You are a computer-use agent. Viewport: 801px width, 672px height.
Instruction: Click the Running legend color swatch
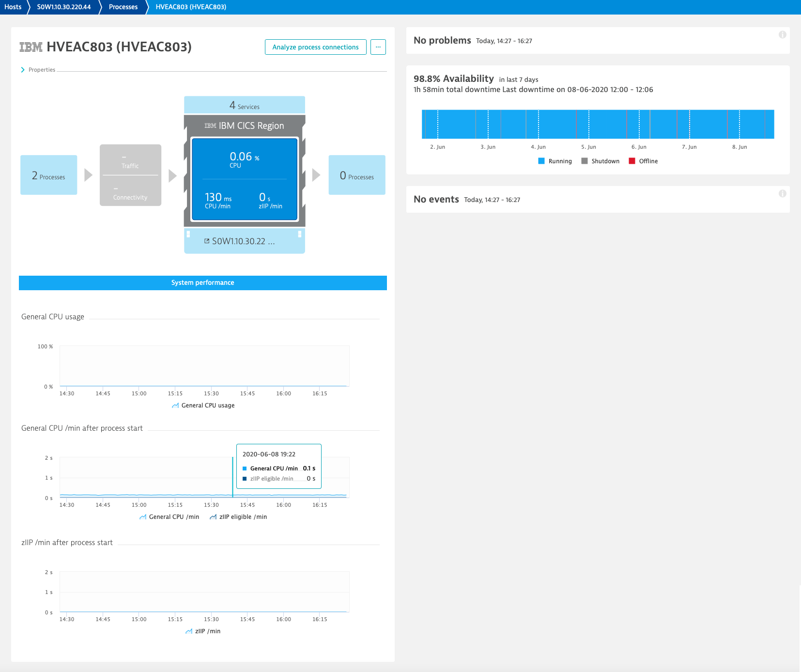click(x=541, y=161)
